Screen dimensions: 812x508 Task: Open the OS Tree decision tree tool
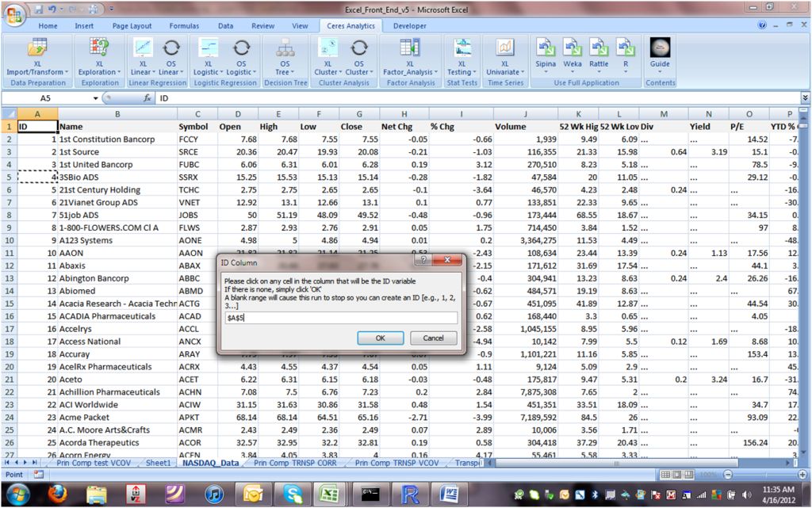point(285,57)
